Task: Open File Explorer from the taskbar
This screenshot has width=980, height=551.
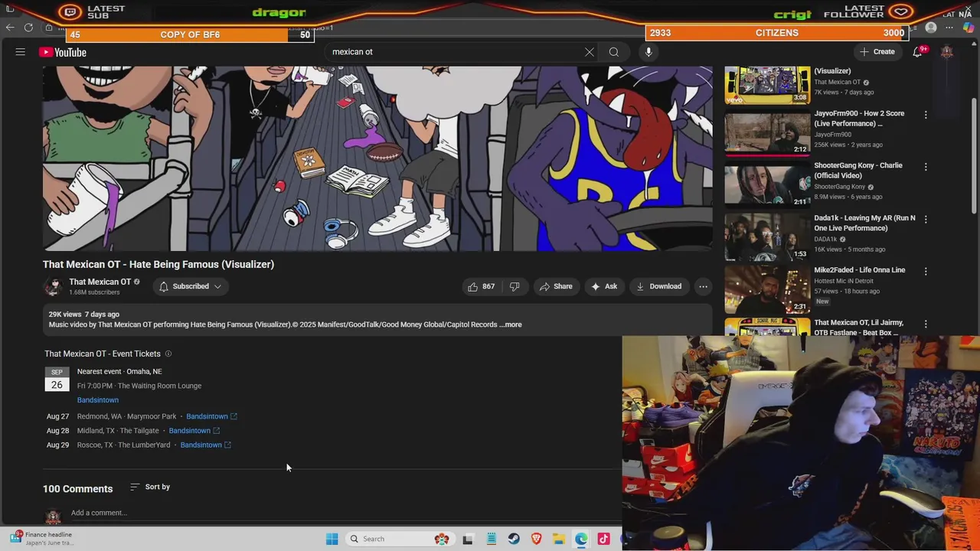Action: tap(559, 539)
